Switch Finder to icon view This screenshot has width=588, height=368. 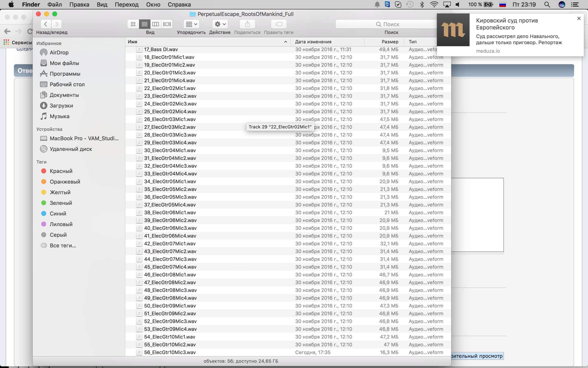[x=133, y=24]
